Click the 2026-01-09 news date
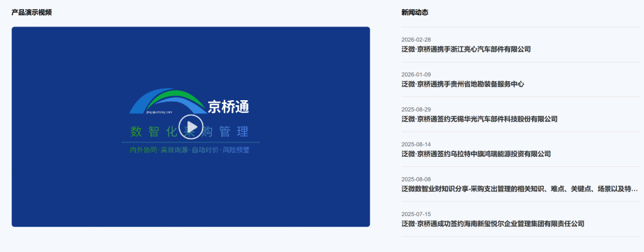Screen dimensions: 644x252 click(x=416, y=74)
